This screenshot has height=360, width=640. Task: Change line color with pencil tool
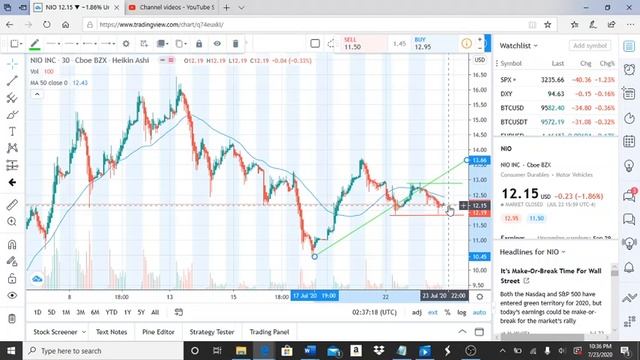click(x=35, y=44)
